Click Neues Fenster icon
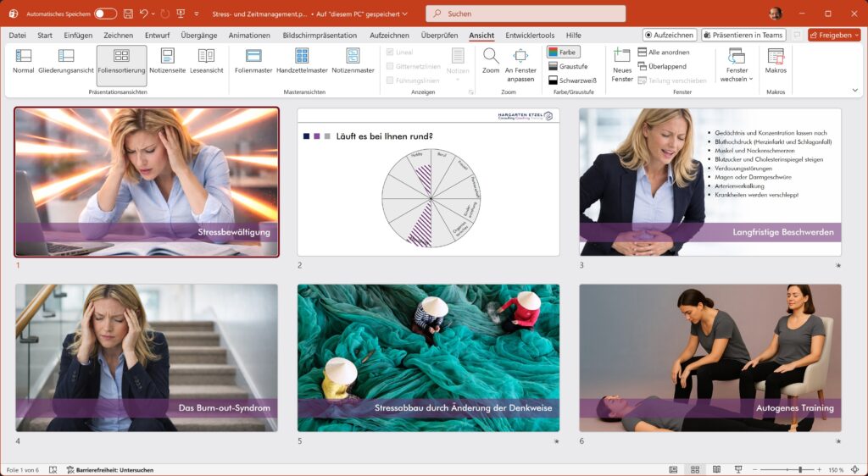Image resolution: width=868 pixels, height=476 pixels. pyautogui.click(x=622, y=64)
